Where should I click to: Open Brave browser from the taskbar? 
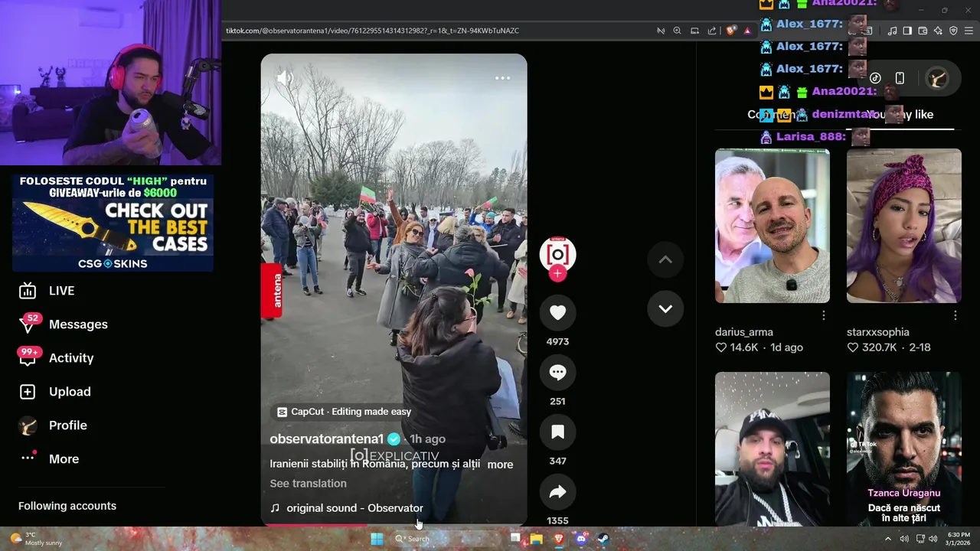point(559,539)
